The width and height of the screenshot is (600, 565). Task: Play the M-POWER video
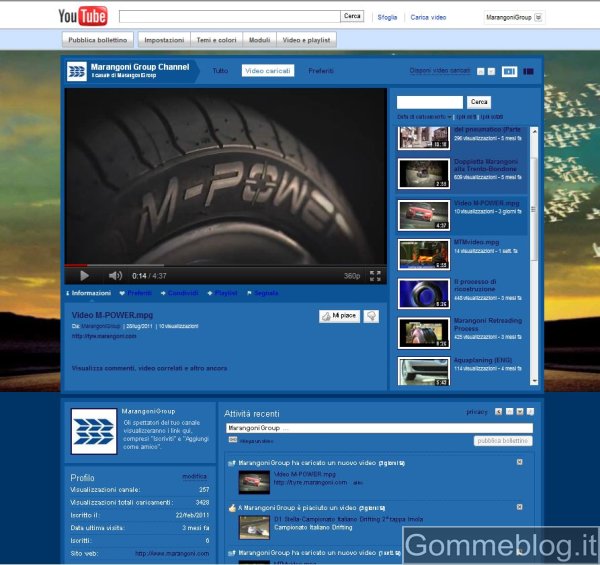pyautogui.click(x=84, y=275)
